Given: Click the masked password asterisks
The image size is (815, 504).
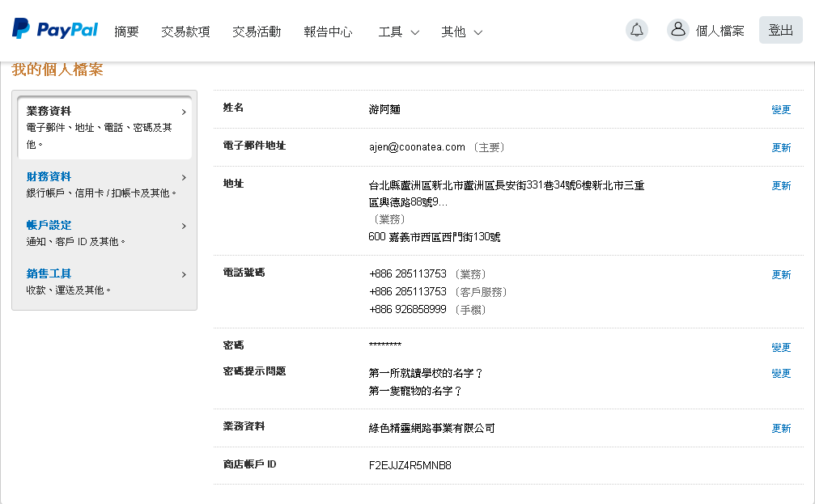Looking at the screenshot, I should click(385, 345).
